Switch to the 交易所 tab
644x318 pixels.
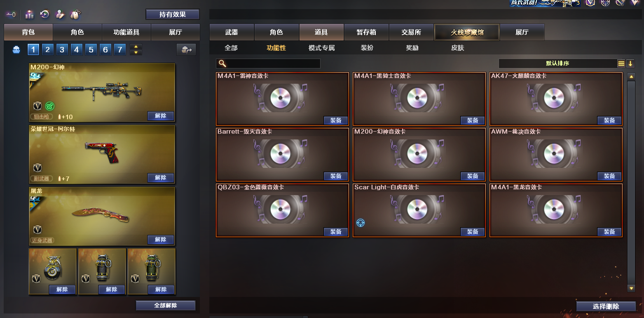[x=411, y=32]
